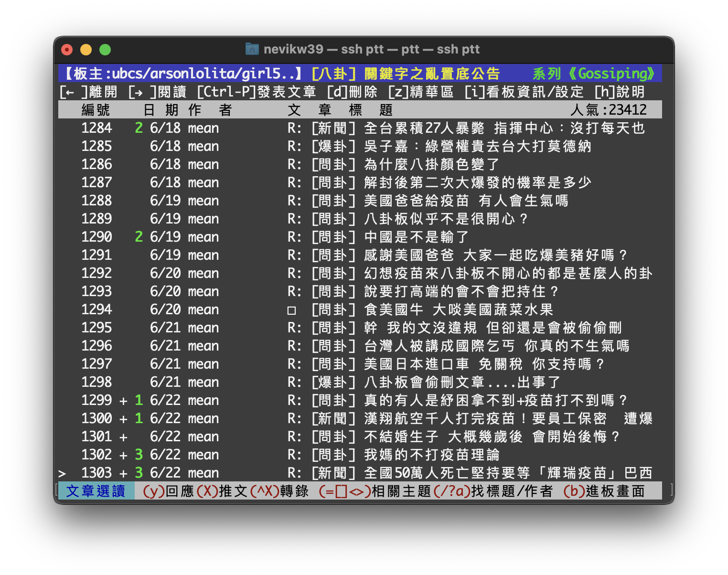728x575 pixels.
Task: Click the window title nevikw39 — ssh ptt
Action: (371, 49)
